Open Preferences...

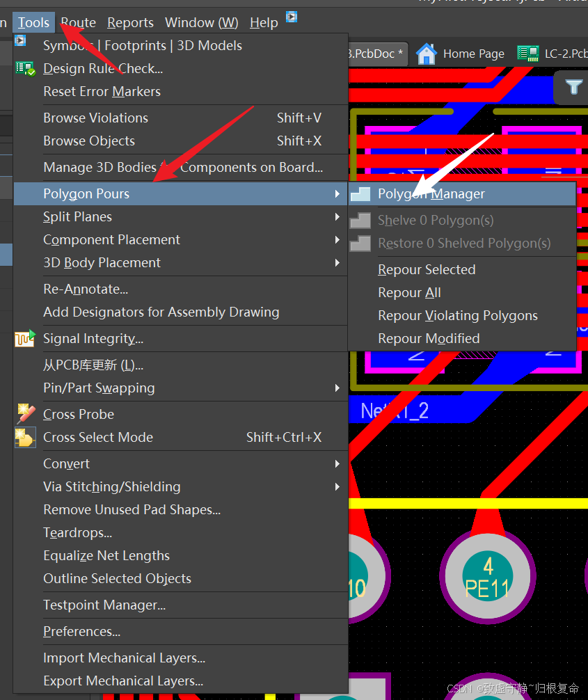pyautogui.click(x=181, y=632)
